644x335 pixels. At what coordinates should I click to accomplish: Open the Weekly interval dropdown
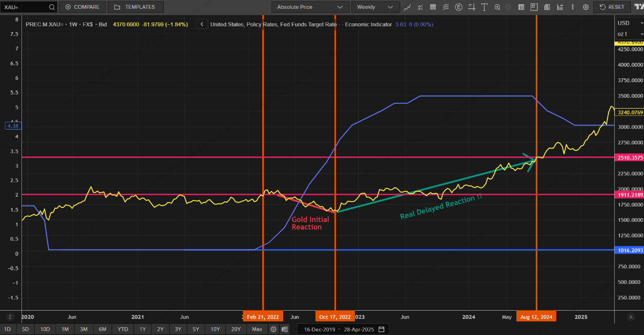(375, 7)
